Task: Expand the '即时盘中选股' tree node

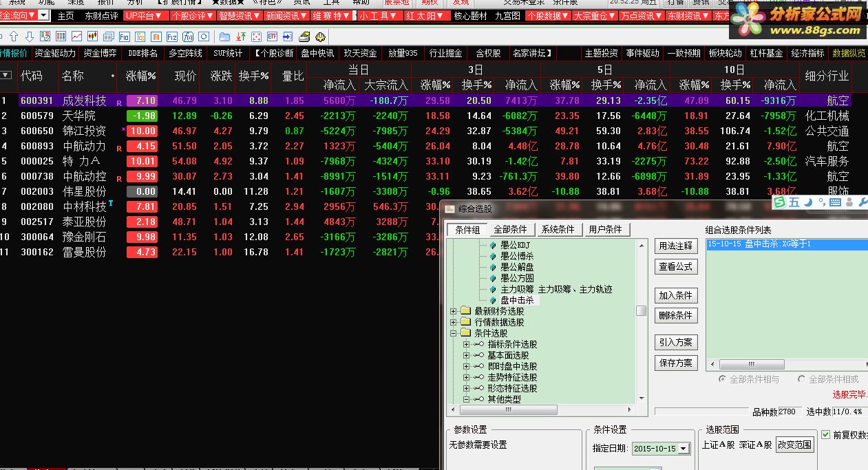Action: 466,366
